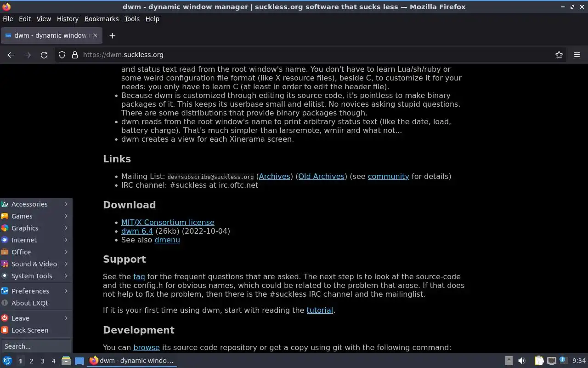
Task: Open the File menu
Action: tap(8, 19)
